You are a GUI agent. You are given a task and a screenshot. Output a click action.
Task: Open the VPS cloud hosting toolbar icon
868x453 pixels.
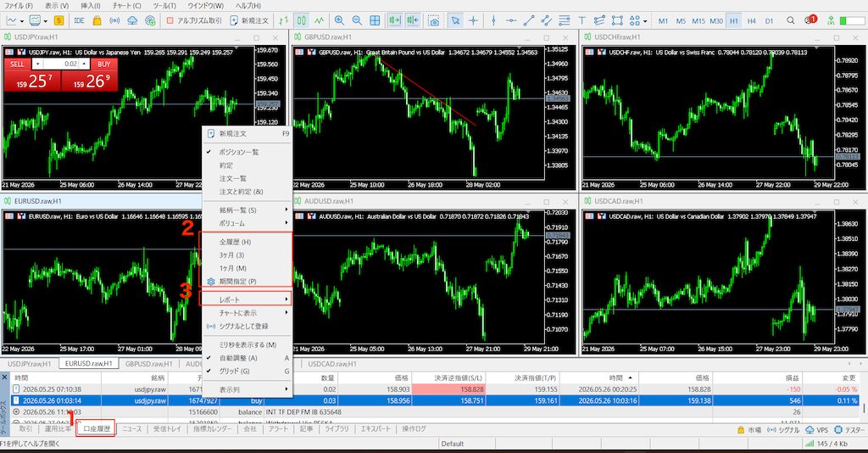[x=132, y=20]
